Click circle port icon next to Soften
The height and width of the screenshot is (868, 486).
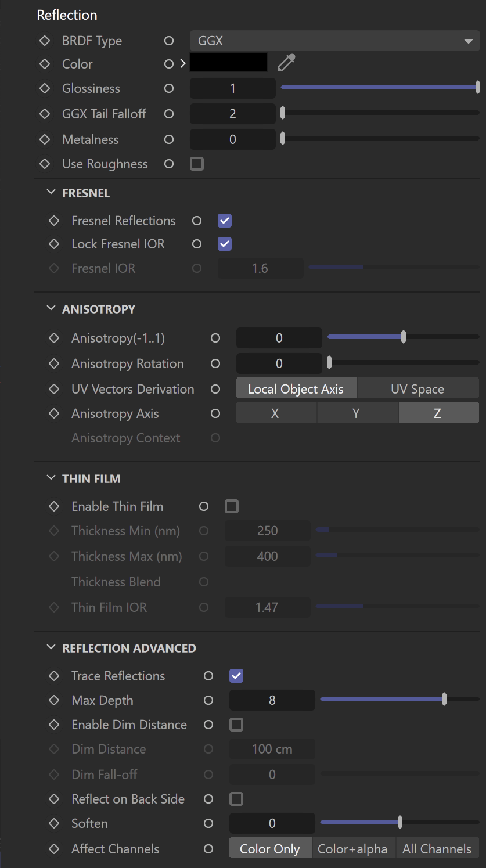(208, 823)
